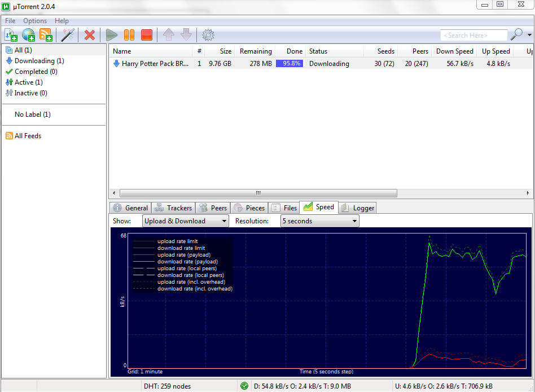535x392 pixels.
Task: Switch to the Files tab
Action: point(284,208)
